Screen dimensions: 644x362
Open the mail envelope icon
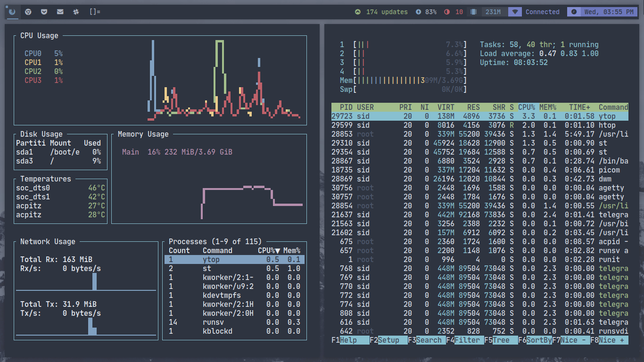[x=60, y=12]
